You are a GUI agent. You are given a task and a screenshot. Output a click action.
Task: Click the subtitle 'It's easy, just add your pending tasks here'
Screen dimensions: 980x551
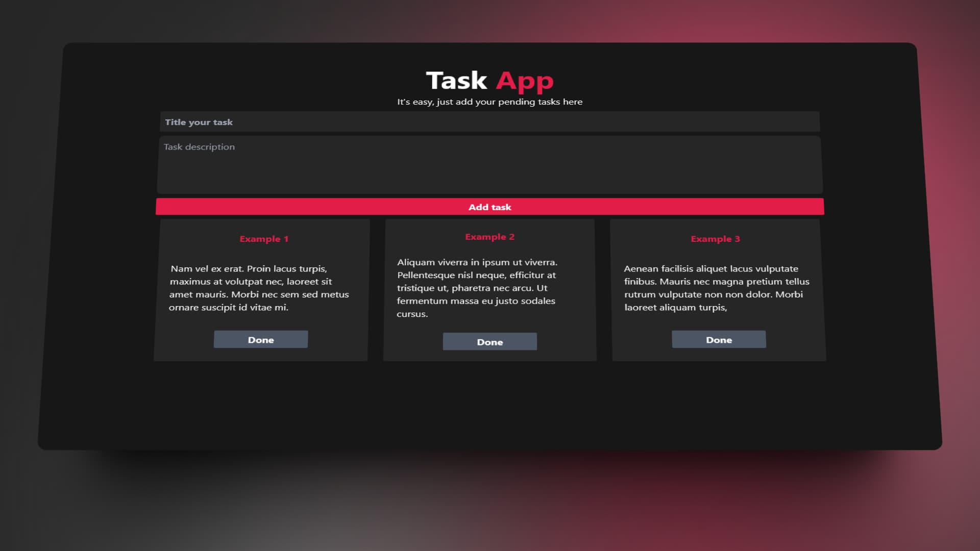[x=489, y=102]
